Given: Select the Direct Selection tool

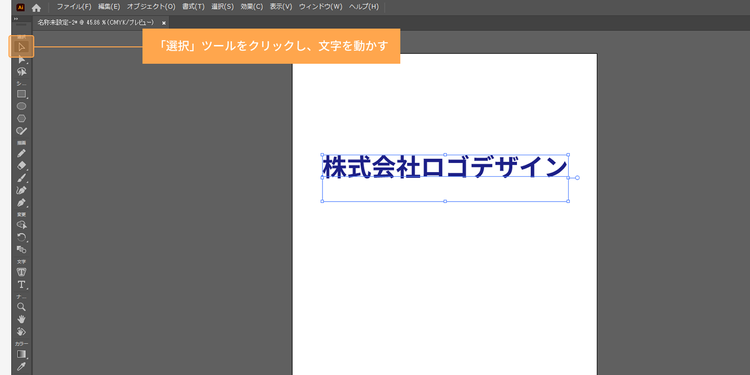Looking at the screenshot, I should click(22, 60).
